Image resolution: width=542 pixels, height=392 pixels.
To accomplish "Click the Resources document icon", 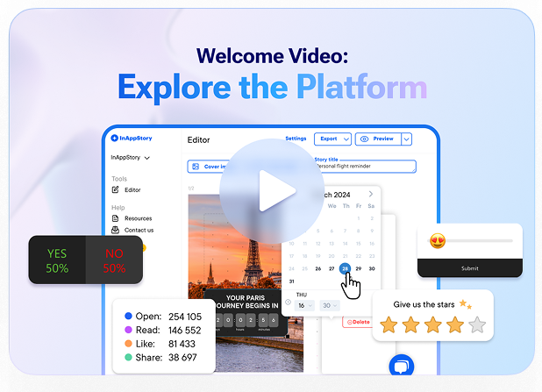I will [115, 218].
